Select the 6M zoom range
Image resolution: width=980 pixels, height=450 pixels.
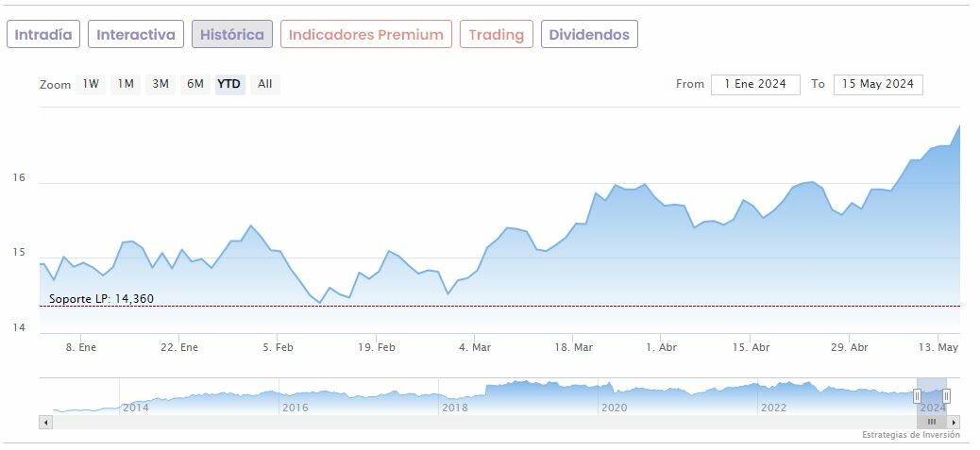point(195,84)
